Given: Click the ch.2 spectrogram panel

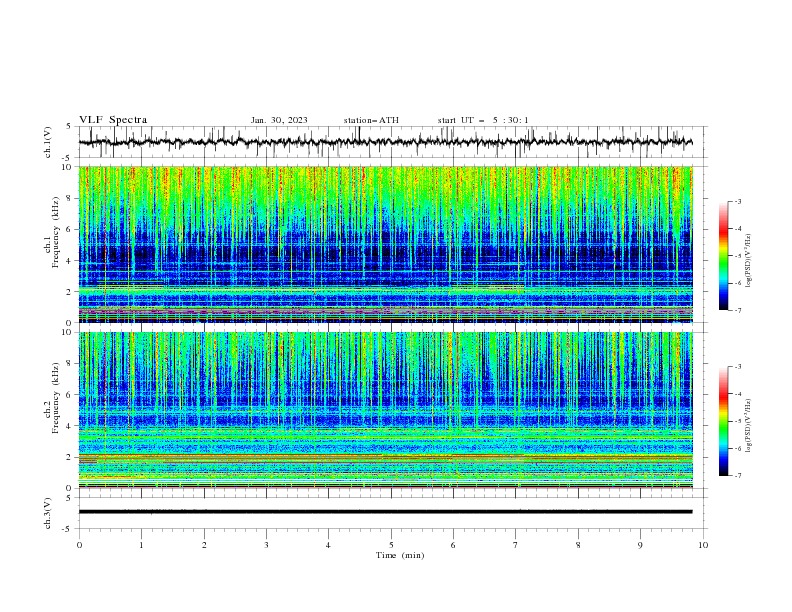Looking at the screenshot, I should coord(385,410).
